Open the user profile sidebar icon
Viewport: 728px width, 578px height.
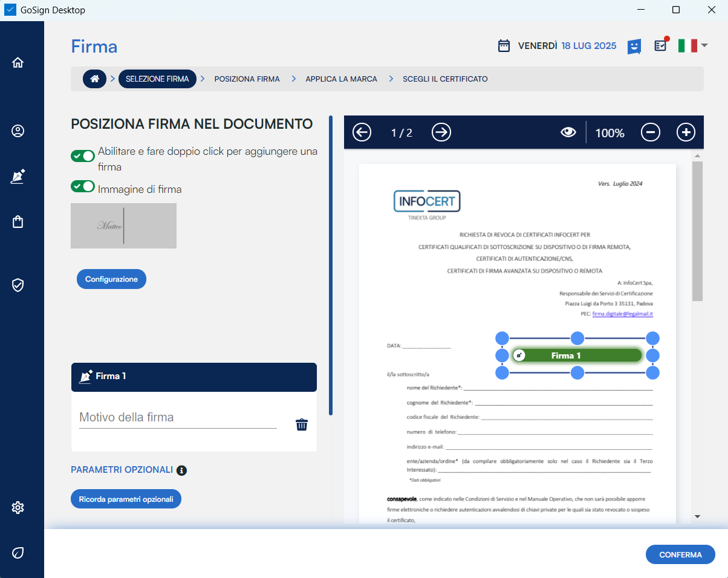(x=18, y=131)
